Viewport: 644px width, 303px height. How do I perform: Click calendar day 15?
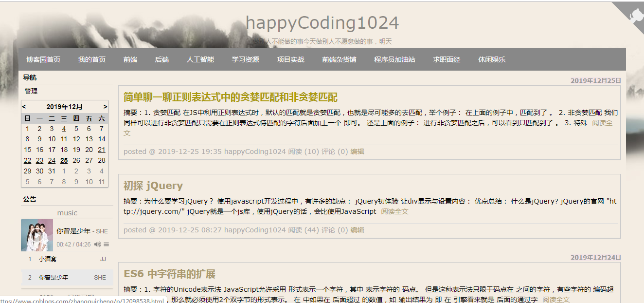[27, 150]
